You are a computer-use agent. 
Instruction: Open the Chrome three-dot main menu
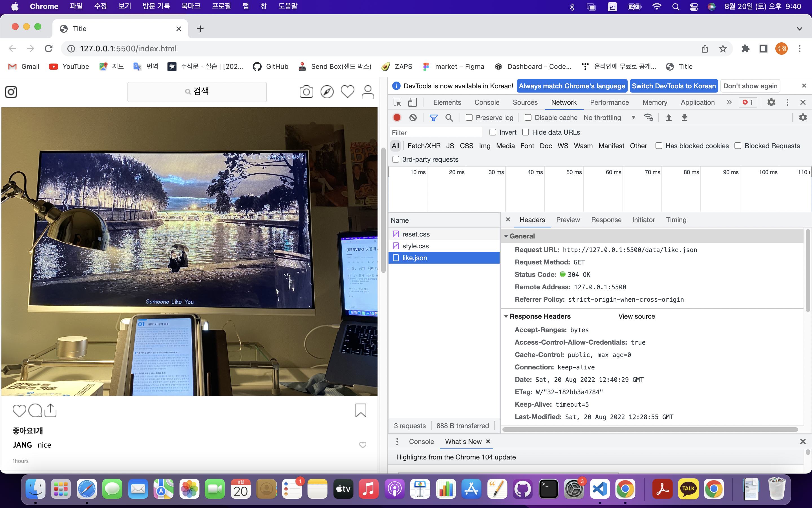point(799,49)
